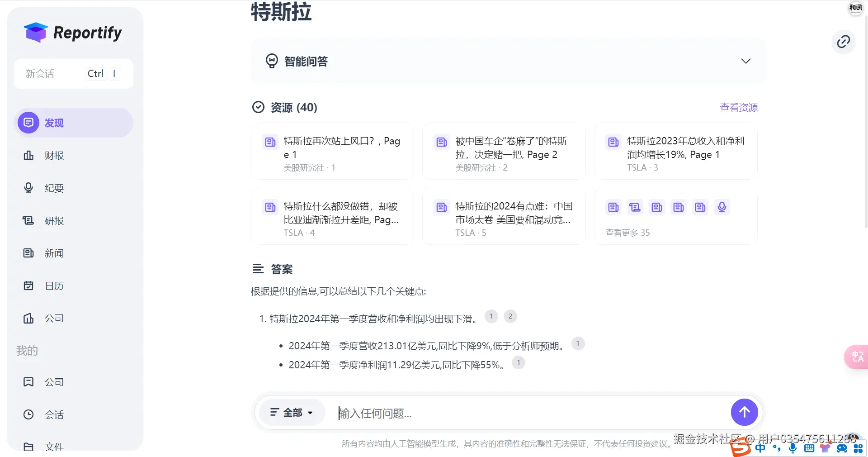Image resolution: width=868 pixels, height=457 pixels.
Task: Open the Sogou soft keyboard icon
Action: pos(809,448)
